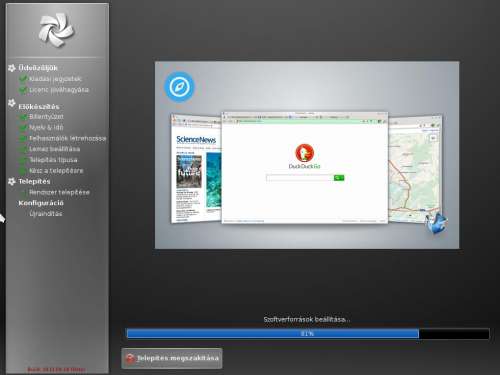The width and height of the screenshot is (500, 375).
Task: Click the checkmark next to Kész a telepítésre
Action: coord(23,171)
